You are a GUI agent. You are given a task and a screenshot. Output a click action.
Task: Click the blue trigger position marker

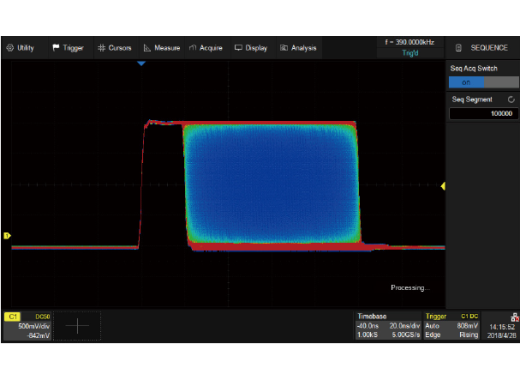141,63
